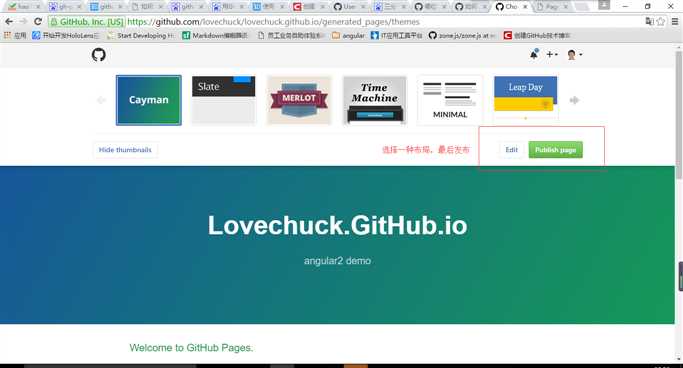Click the angular2 demo tagline text
The width and height of the screenshot is (683, 368).
(x=337, y=261)
